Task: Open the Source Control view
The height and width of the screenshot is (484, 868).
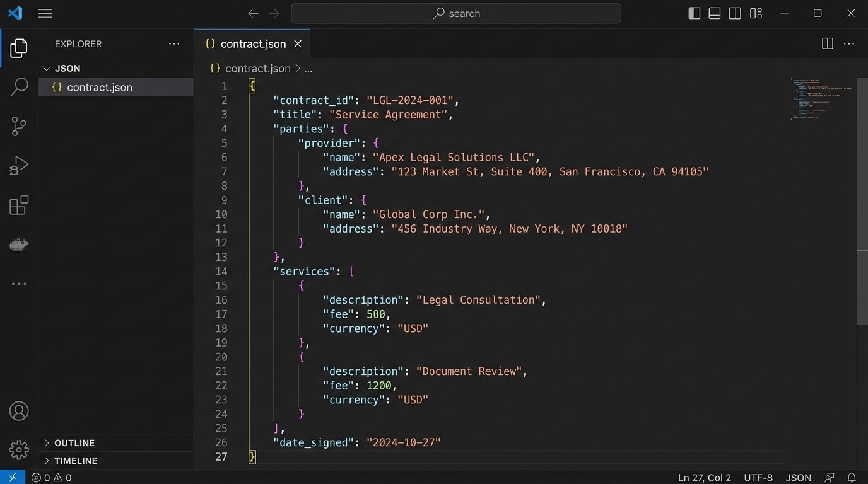Action: pos(18,125)
